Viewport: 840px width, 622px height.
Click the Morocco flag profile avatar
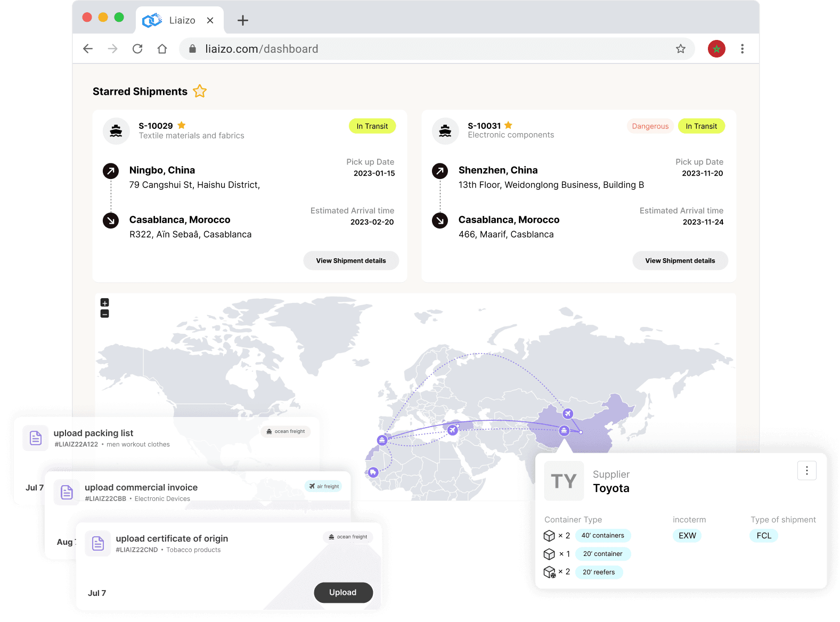[716, 49]
